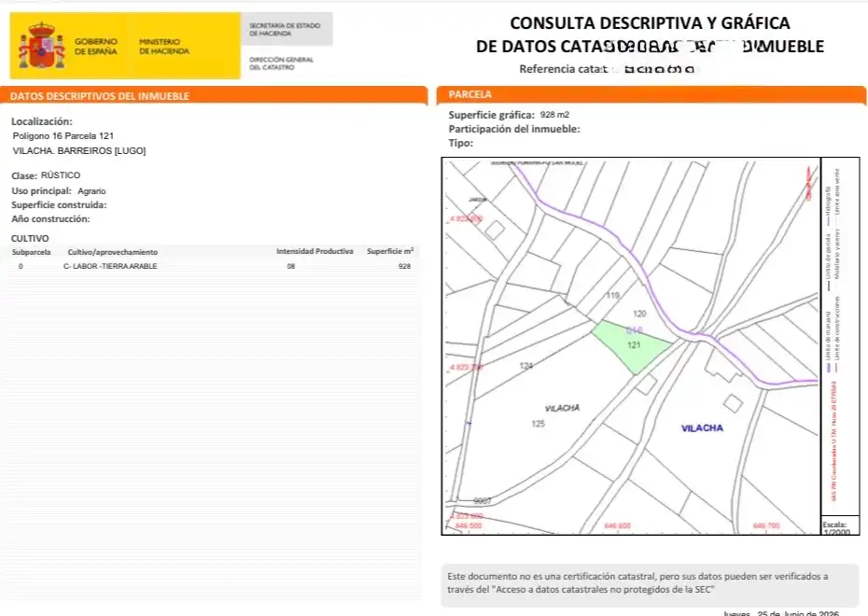Click parcel number 119 on map

612,295
